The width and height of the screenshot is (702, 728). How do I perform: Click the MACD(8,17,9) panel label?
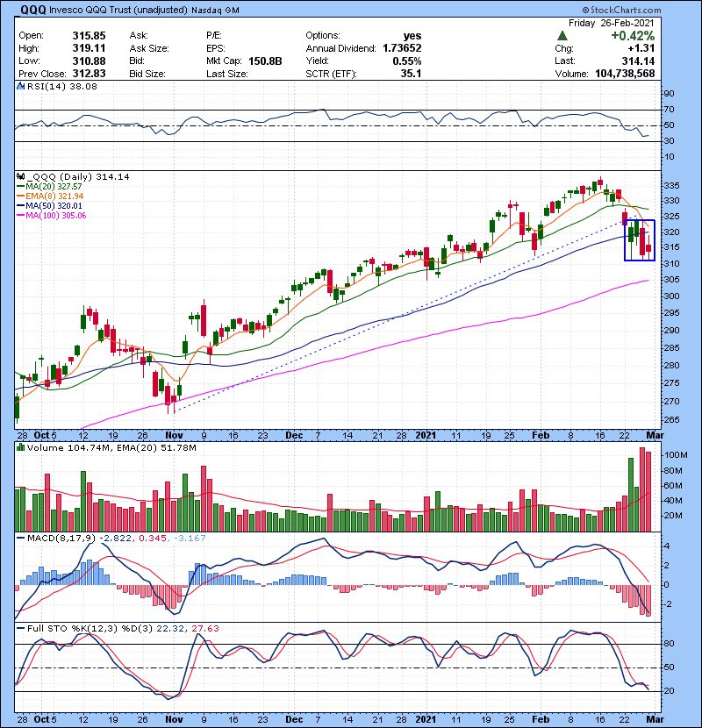coord(61,539)
